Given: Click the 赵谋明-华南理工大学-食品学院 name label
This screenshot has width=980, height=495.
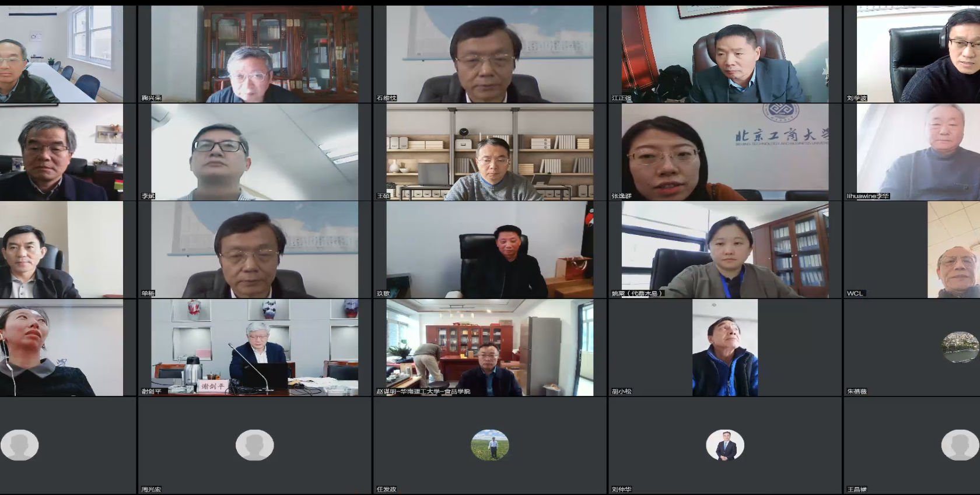Looking at the screenshot, I should [x=423, y=391].
